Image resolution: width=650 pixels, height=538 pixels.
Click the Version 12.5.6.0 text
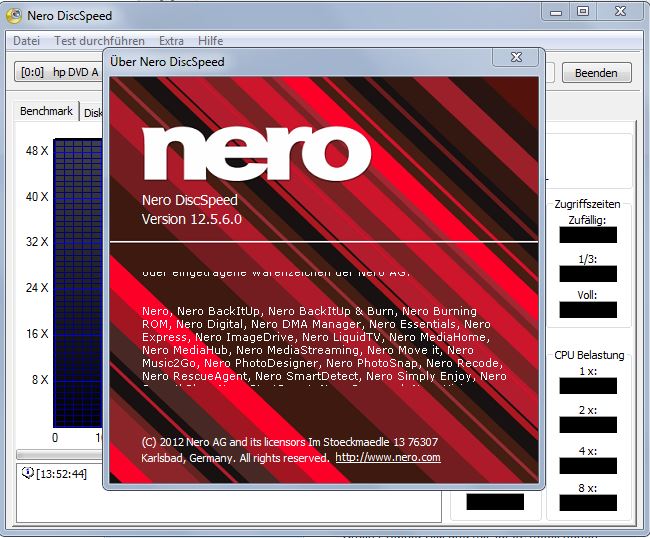point(192,218)
